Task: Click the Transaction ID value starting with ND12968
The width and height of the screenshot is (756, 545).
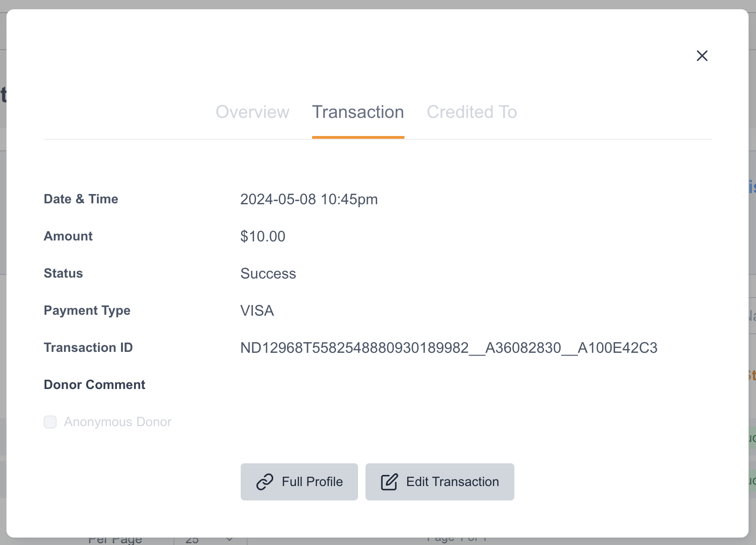Action: [448, 348]
